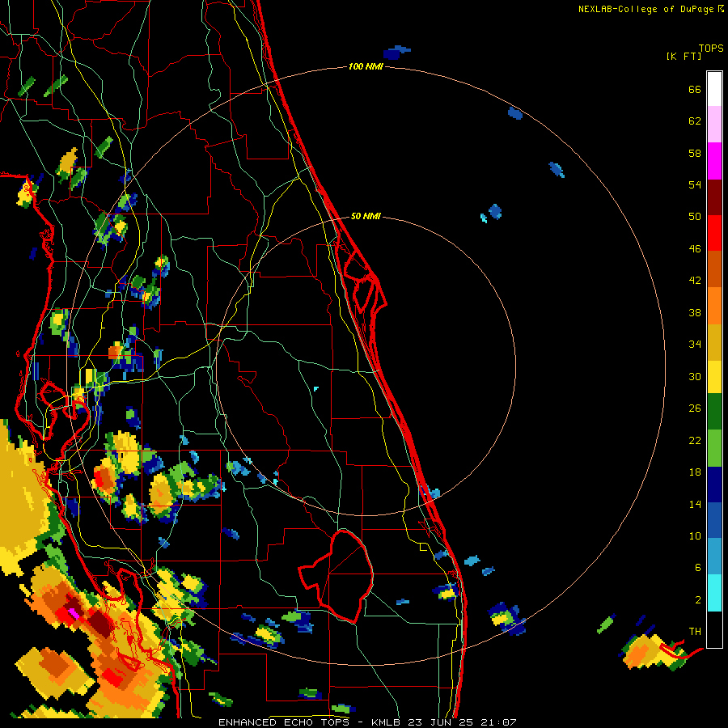Screen dimensions: 728x728
Task: Pick the dark green legend swatch
Action: 714,412
